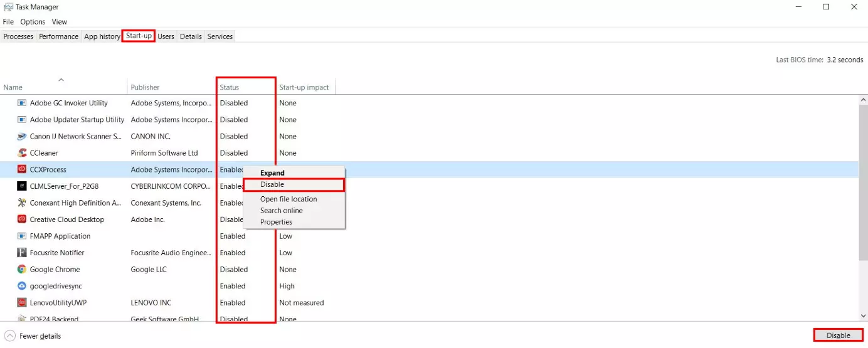The image size is (868, 348).
Task: Click publisher text CANON INC.
Action: pos(151,136)
